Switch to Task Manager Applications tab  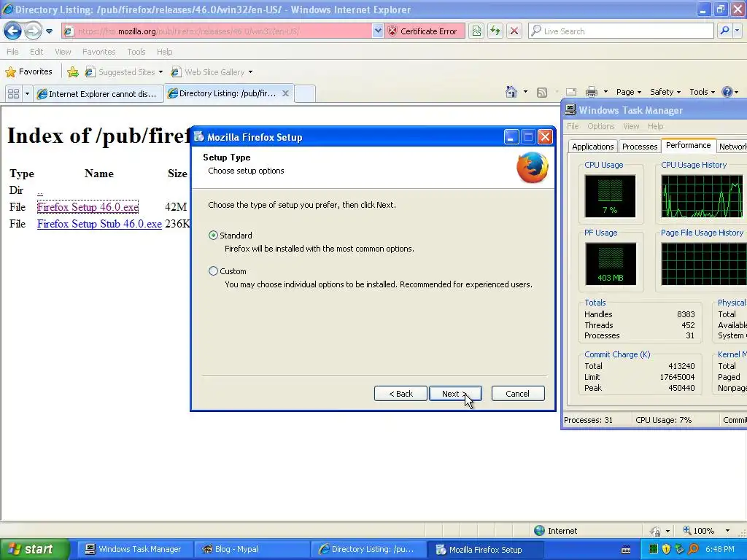point(592,147)
